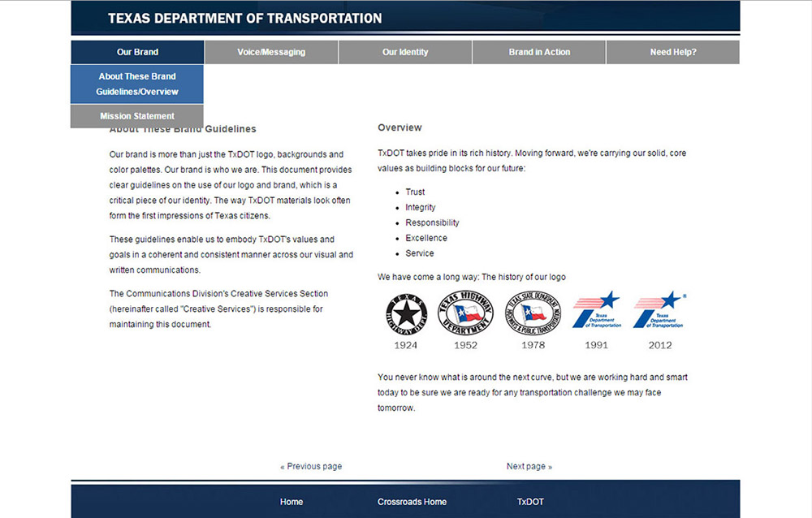
Task: Select the 'Responsibility' bullet item
Action: pyautogui.click(x=433, y=222)
